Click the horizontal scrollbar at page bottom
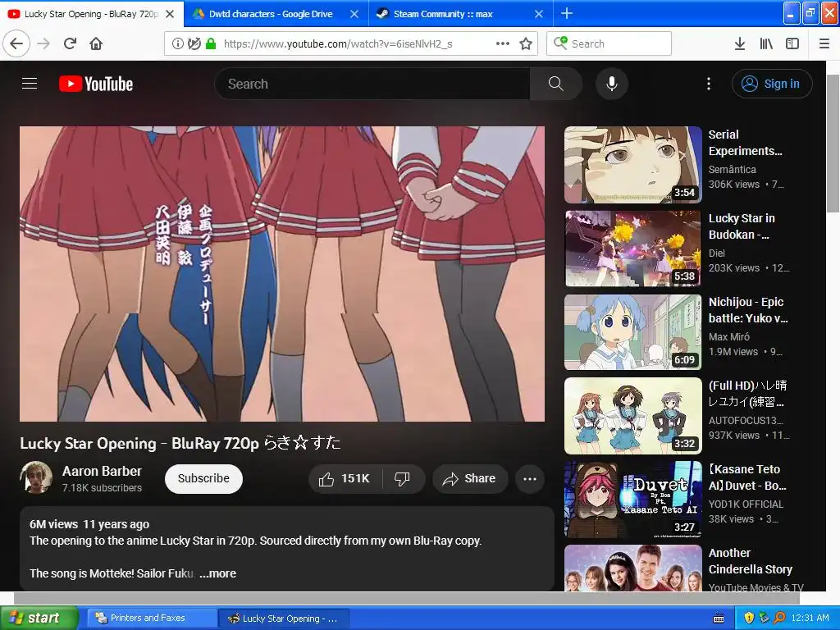Image resolution: width=840 pixels, height=630 pixels. 407,598
